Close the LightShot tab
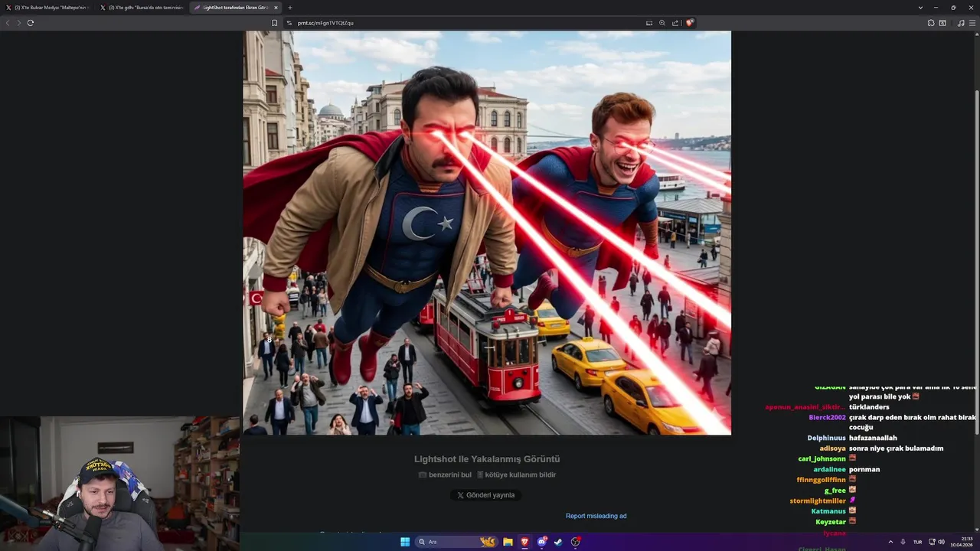Image resolution: width=980 pixels, height=551 pixels. (276, 8)
